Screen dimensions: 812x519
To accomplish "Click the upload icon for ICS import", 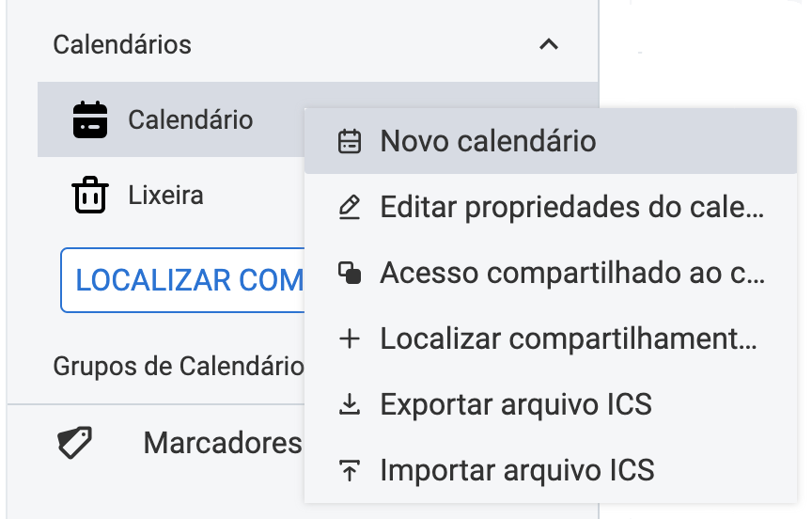I will tap(350, 469).
